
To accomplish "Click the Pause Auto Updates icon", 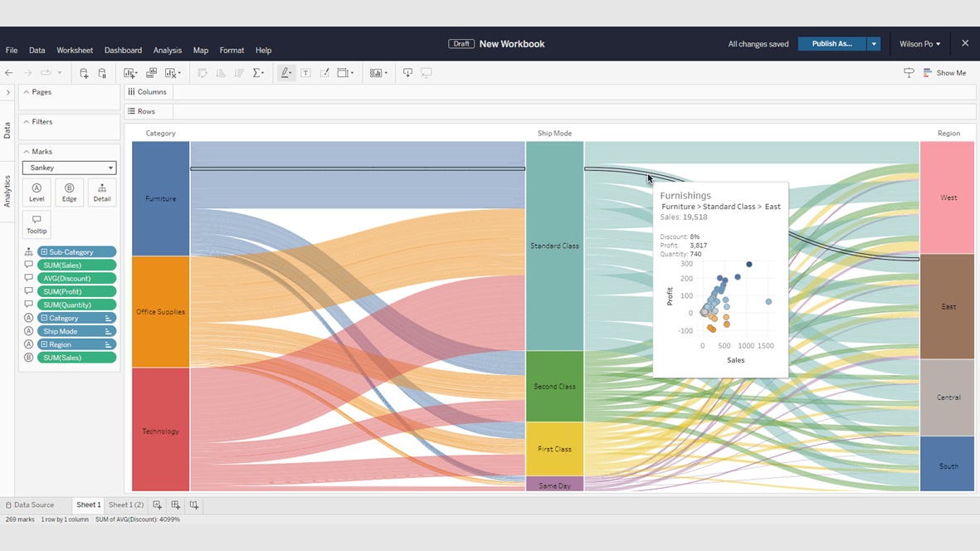I will [x=102, y=73].
